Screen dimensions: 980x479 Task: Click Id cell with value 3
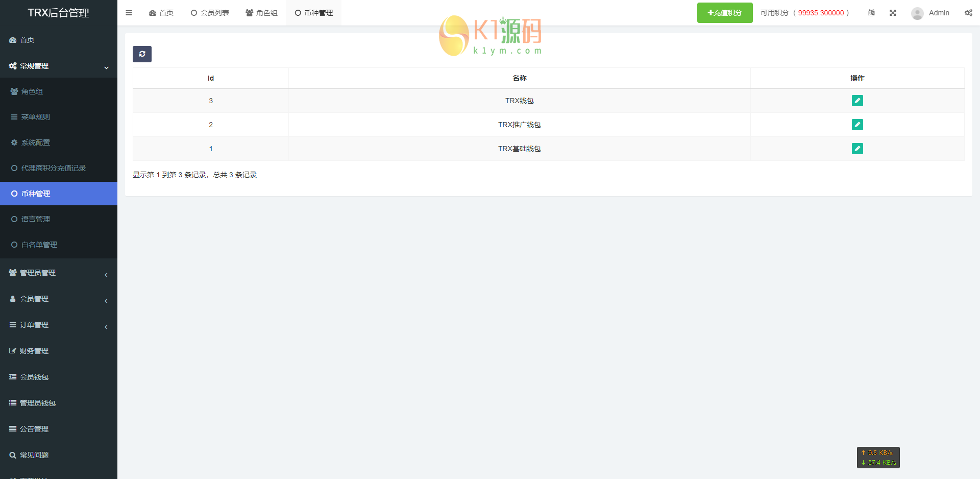(211, 101)
